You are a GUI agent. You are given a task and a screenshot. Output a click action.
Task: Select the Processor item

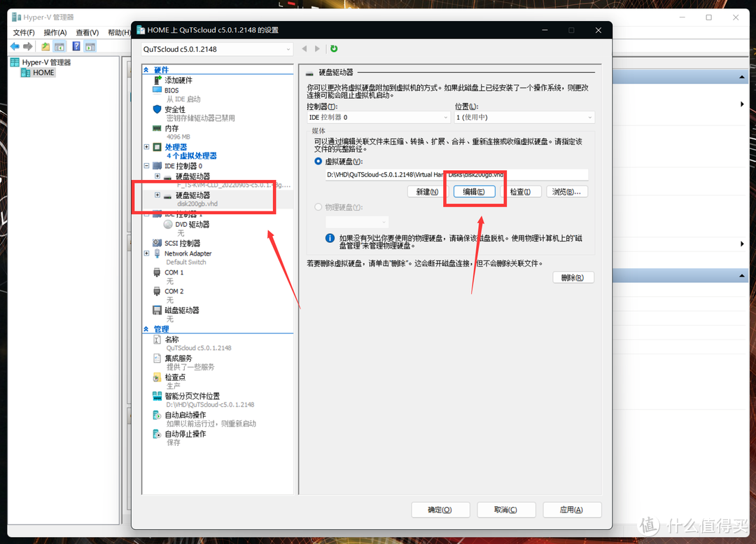tap(176, 147)
